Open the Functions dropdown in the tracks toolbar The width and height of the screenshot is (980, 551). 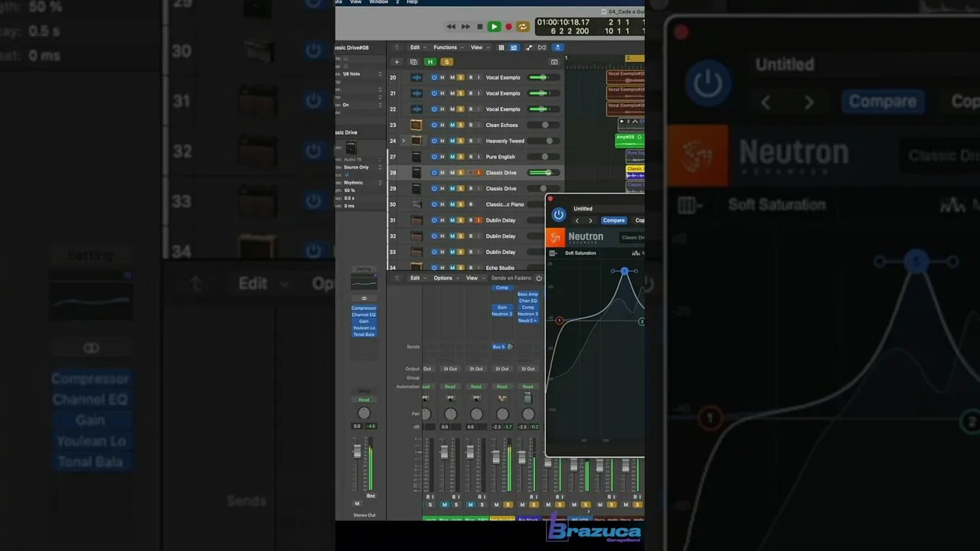(447, 47)
